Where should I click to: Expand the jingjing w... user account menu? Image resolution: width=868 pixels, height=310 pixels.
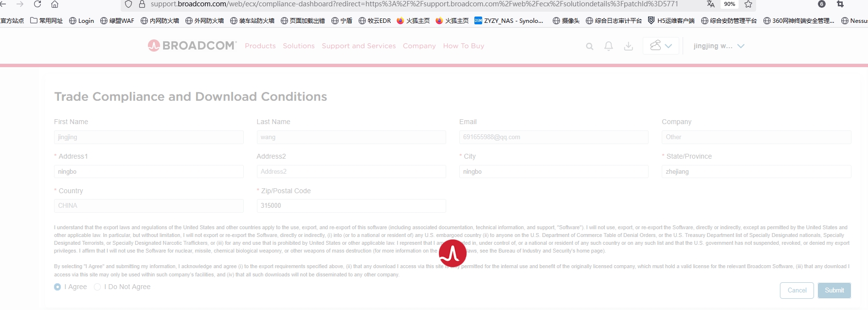(x=719, y=46)
